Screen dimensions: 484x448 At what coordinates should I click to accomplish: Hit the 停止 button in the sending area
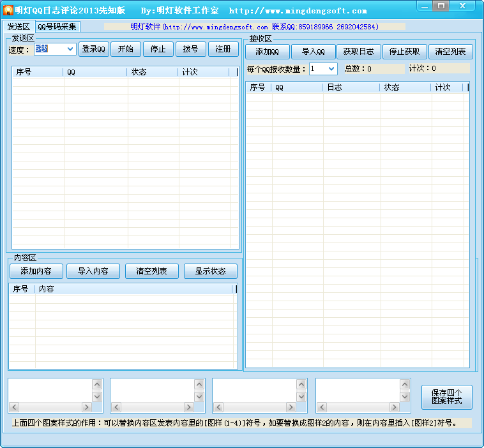point(158,49)
